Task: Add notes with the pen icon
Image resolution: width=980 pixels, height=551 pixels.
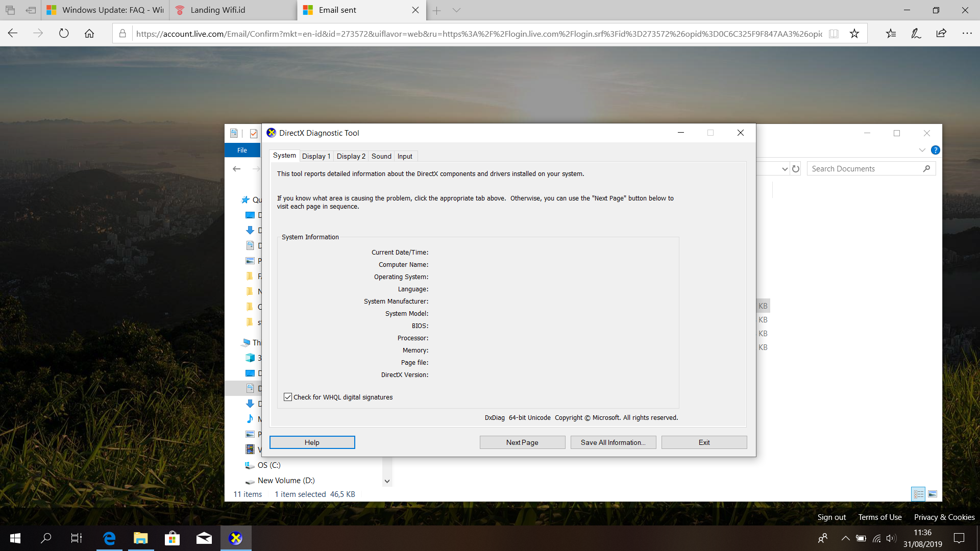Action: coord(916,33)
